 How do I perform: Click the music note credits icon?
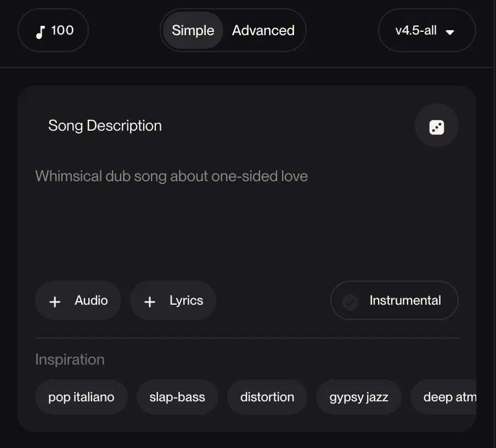[40, 31]
